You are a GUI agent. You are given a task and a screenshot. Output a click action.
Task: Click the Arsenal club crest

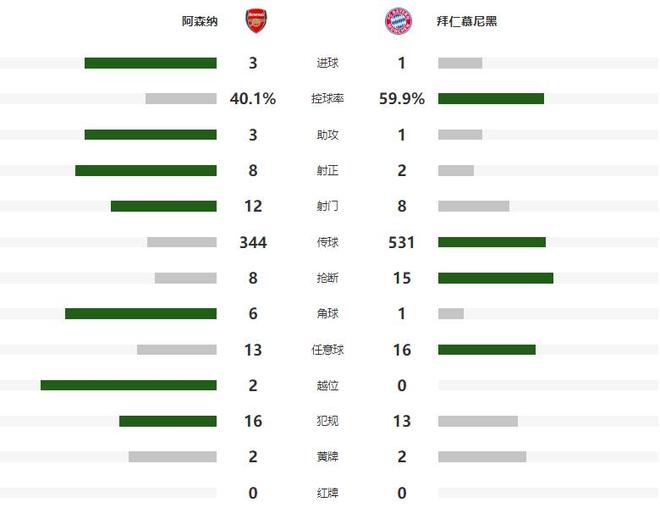(257, 20)
